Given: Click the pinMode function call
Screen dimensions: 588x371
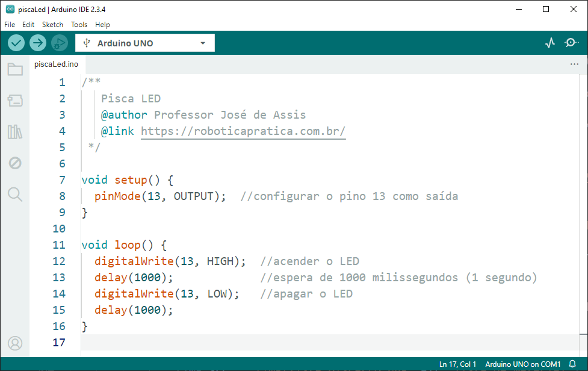Looking at the screenshot, I should (x=117, y=196).
